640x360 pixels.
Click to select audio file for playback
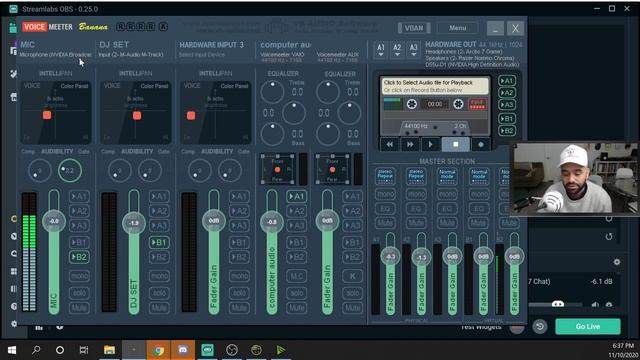435,86
